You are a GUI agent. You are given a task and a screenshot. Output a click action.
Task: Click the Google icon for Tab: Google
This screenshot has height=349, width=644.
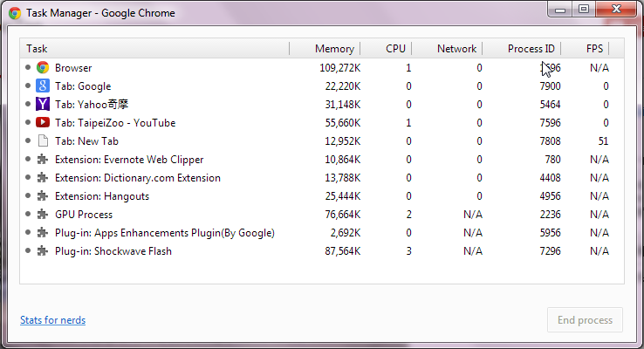(x=43, y=86)
